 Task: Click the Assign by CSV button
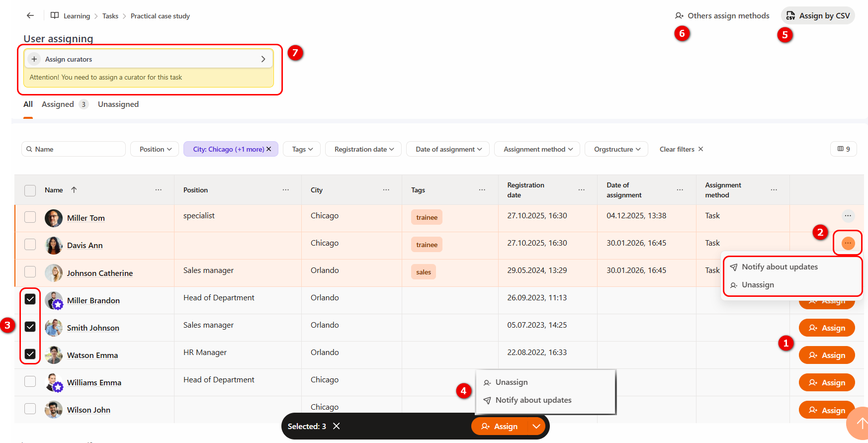pos(818,16)
